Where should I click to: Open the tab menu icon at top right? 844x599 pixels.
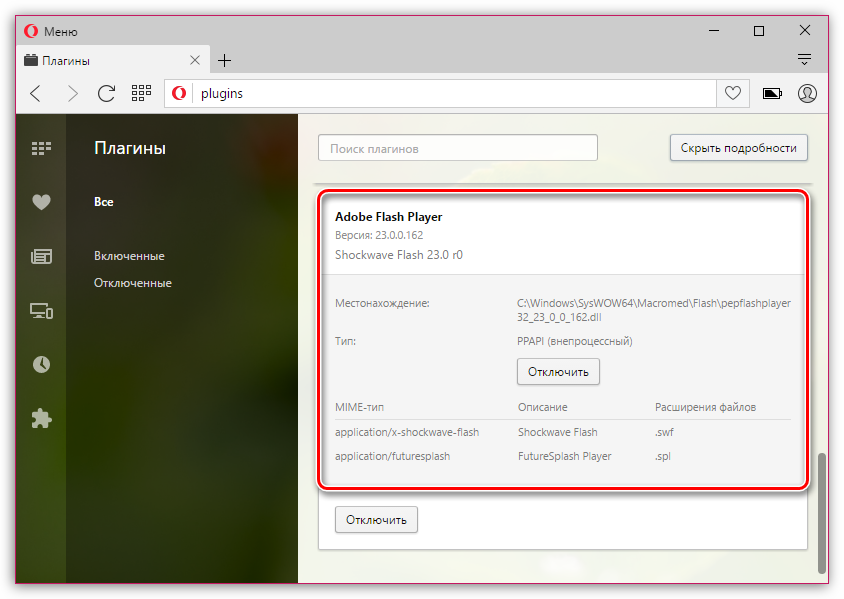coord(804,60)
